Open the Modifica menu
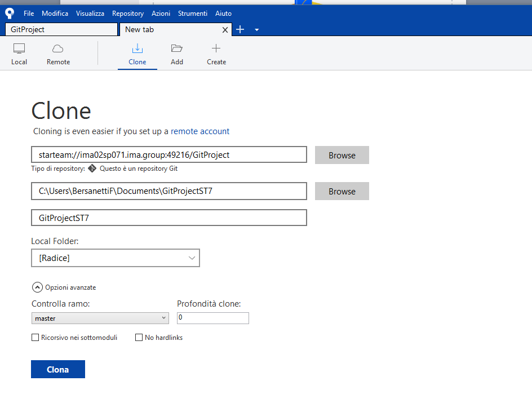Screen dimensions: 532x394 click(55, 14)
